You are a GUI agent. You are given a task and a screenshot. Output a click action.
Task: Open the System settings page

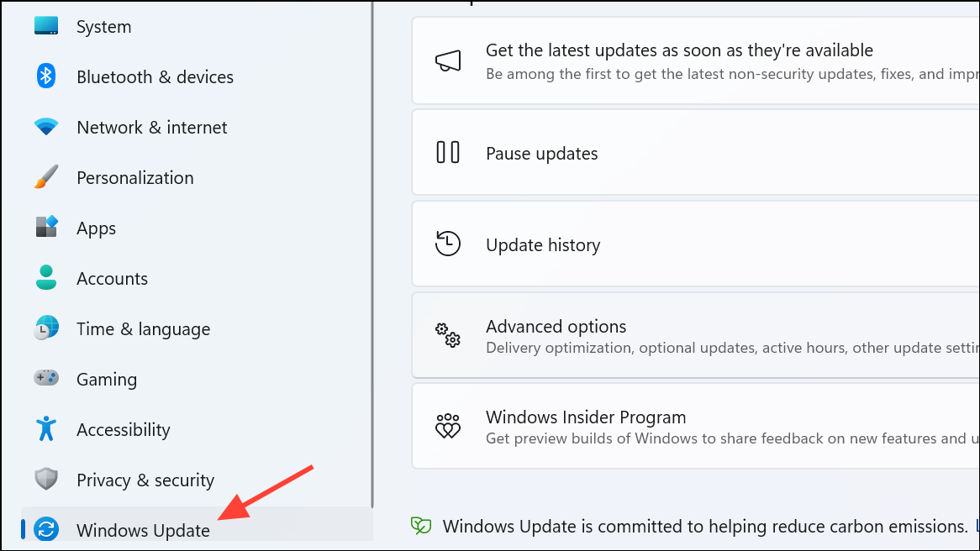pos(103,26)
